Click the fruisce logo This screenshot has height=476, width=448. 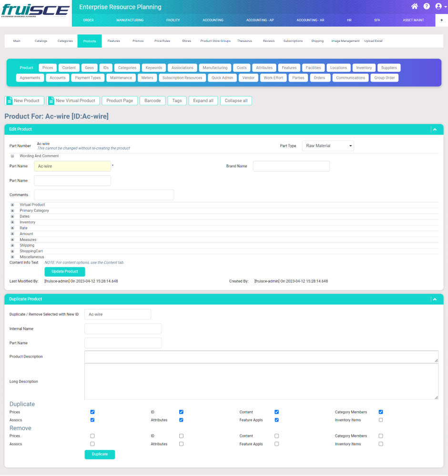(36, 10)
